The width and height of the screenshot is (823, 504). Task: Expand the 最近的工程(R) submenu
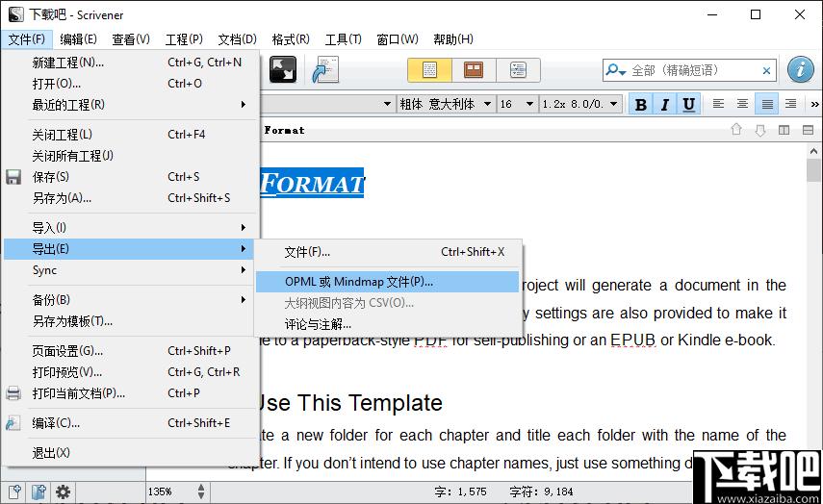point(131,105)
